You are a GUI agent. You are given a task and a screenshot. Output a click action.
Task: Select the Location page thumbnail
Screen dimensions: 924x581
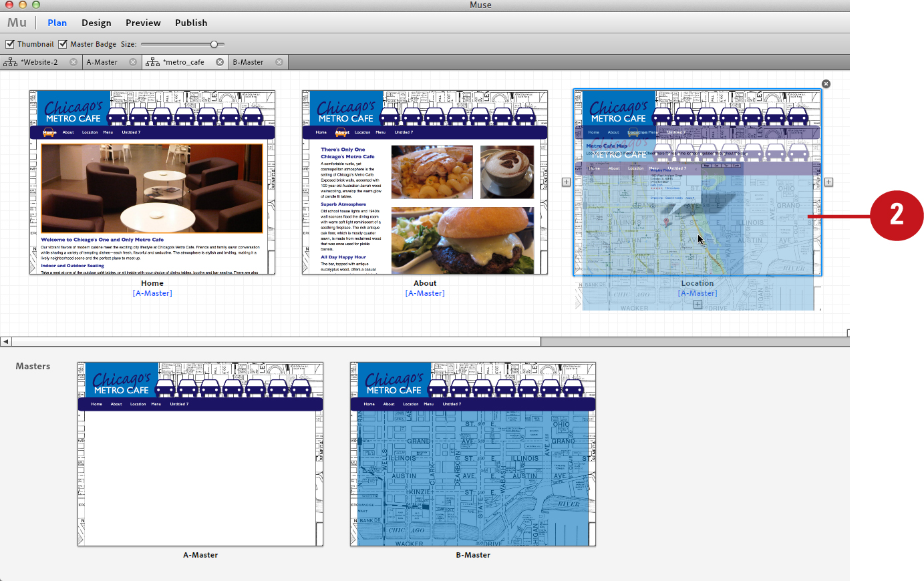point(698,182)
